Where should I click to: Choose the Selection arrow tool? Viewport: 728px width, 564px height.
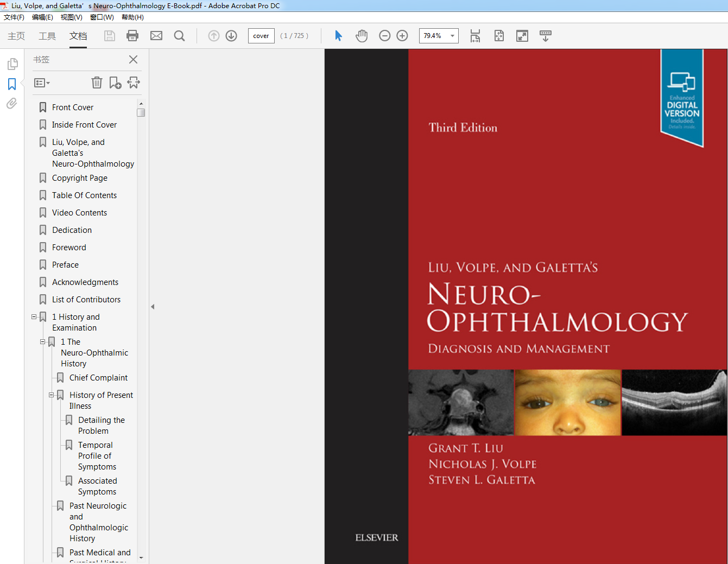click(x=339, y=36)
